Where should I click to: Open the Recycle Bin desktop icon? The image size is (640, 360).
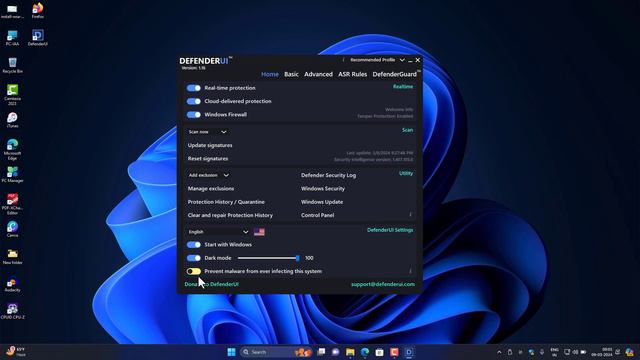pyautogui.click(x=12, y=65)
